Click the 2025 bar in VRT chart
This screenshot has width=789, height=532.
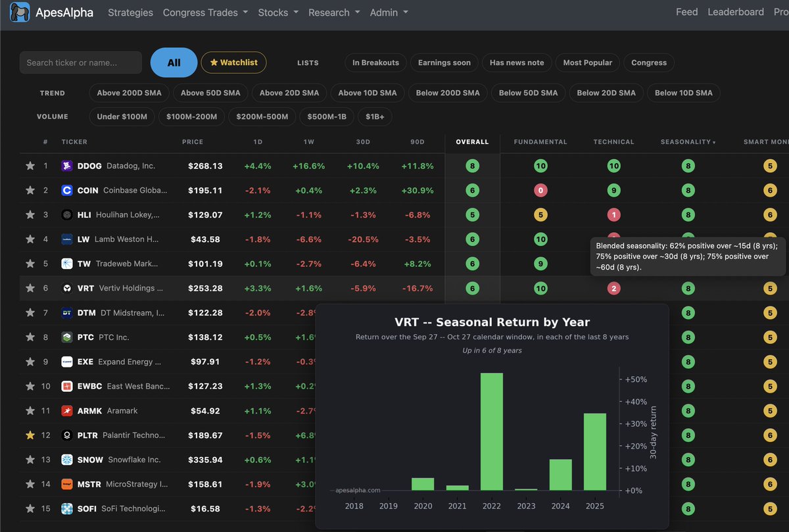pyautogui.click(x=595, y=452)
